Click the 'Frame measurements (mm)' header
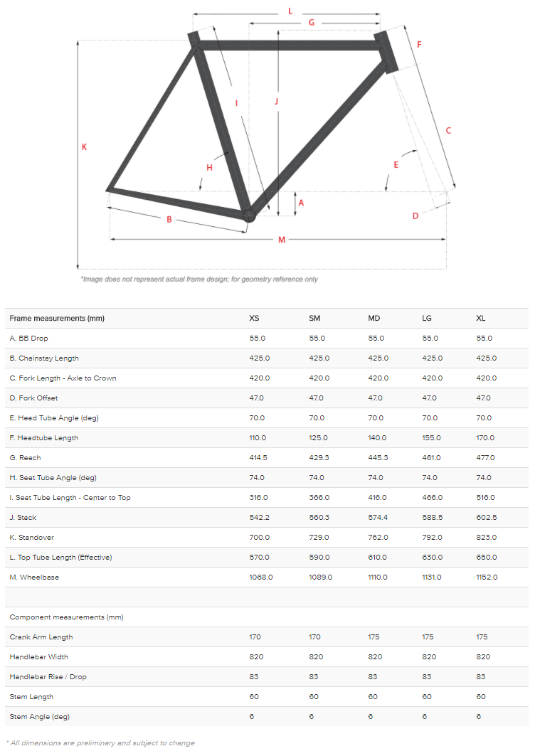The height and width of the screenshot is (756, 535). [x=57, y=318]
